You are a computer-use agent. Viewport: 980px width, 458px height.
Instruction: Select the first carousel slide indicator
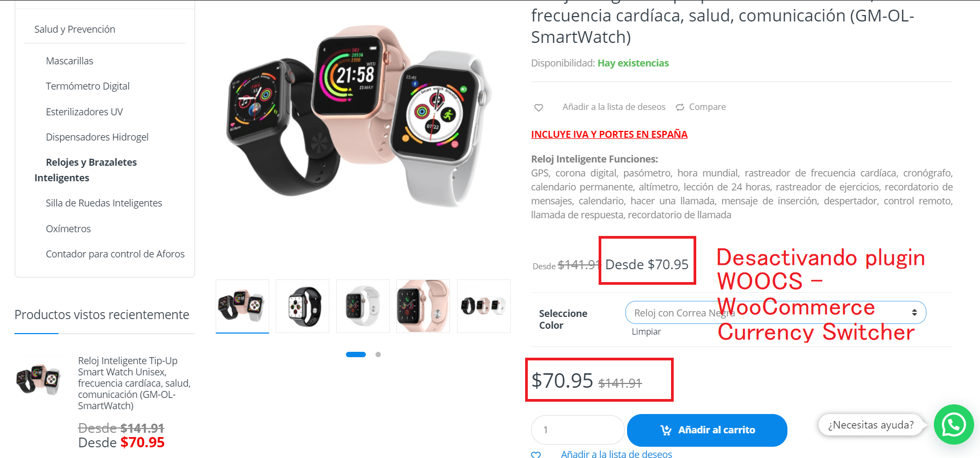point(356,354)
